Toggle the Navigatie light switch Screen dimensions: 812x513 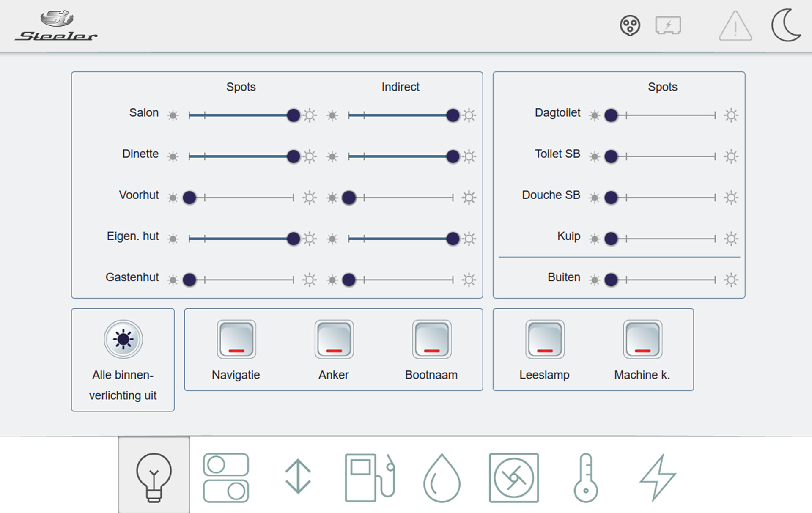[236, 340]
